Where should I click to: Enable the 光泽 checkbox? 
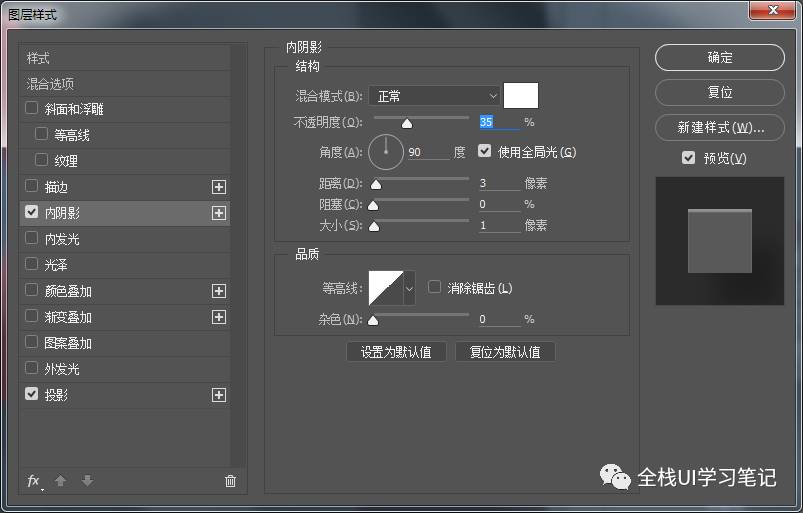32,264
